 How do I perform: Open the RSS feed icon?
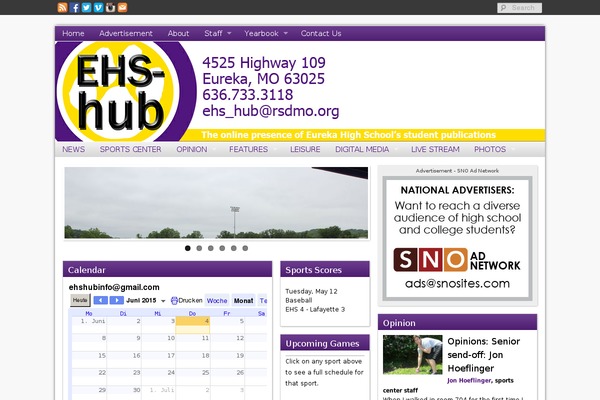pyautogui.click(x=62, y=8)
